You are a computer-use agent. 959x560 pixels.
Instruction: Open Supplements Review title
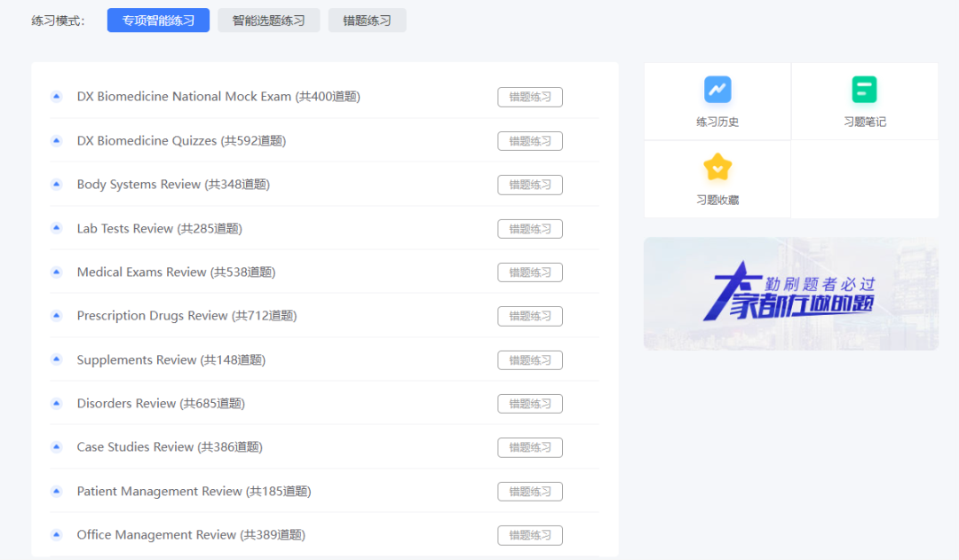(x=171, y=359)
